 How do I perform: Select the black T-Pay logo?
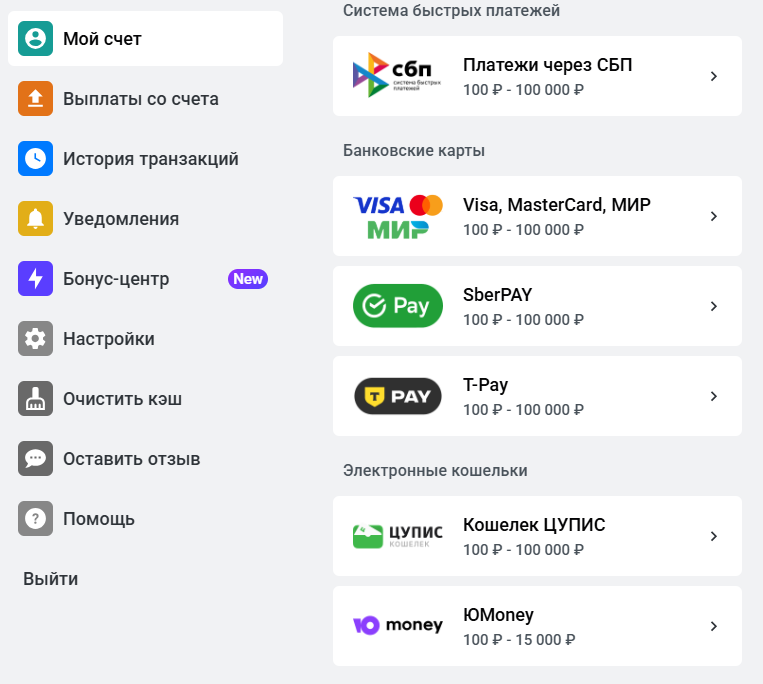point(398,396)
